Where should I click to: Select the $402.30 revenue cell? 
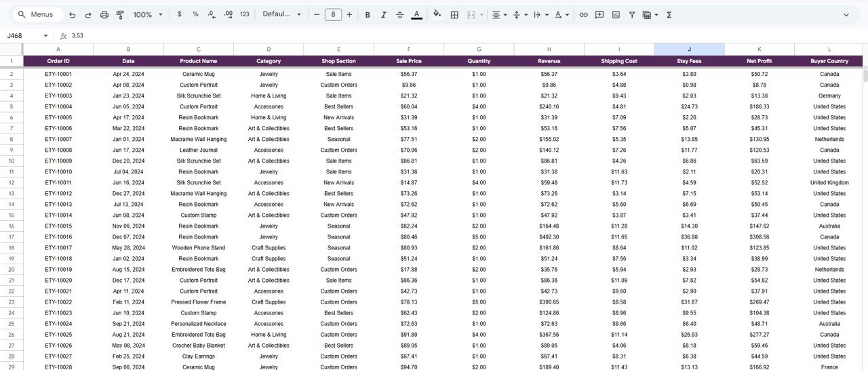549,237
